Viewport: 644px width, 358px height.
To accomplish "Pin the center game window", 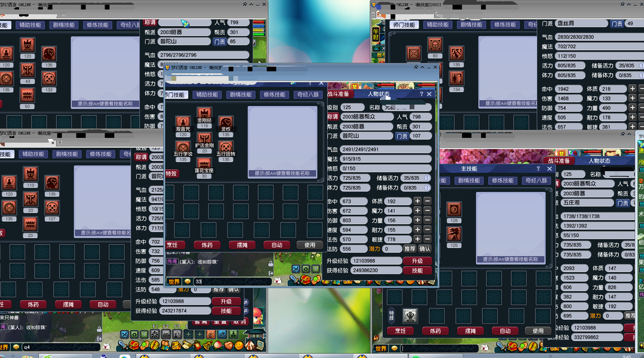I will click(x=416, y=67).
